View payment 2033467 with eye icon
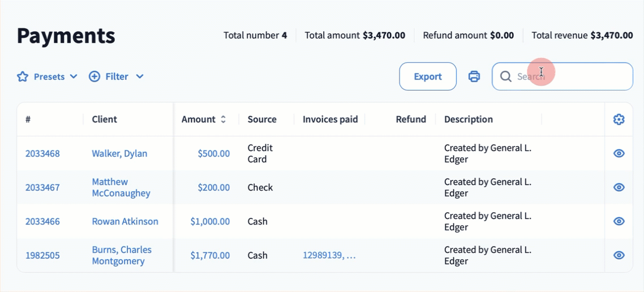 coord(619,187)
